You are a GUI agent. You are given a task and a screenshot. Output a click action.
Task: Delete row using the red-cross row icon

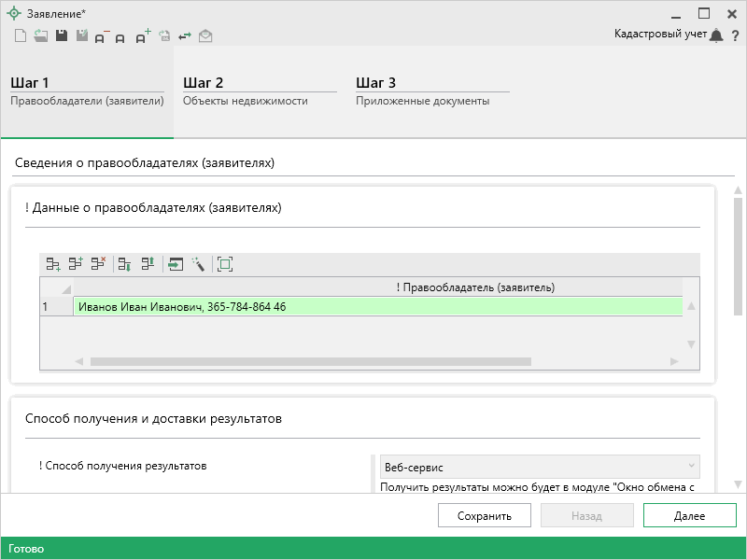click(x=97, y=264)
